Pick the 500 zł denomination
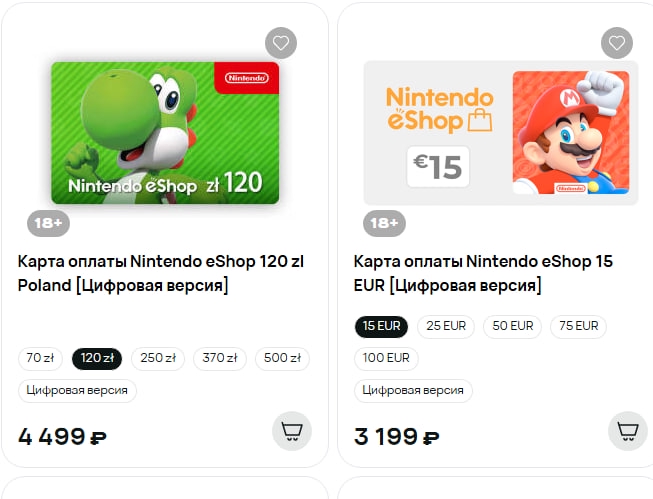Viewport: 653px width, 499px height. tap(282, 358)
